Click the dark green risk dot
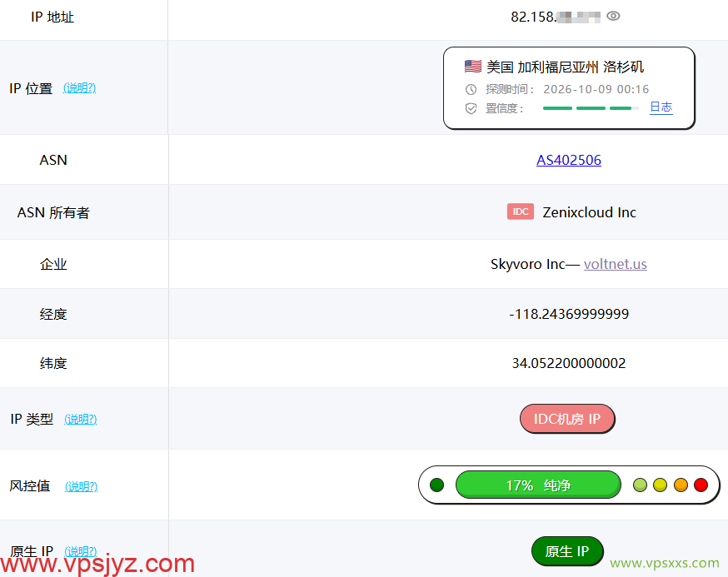 coord(437,485)
